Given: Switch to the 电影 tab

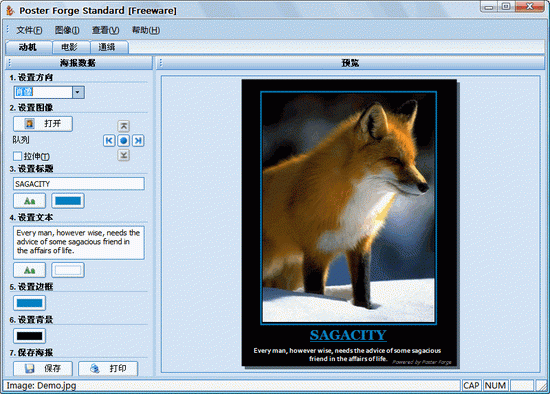Looking at the screenshot, I should [71, 47].
